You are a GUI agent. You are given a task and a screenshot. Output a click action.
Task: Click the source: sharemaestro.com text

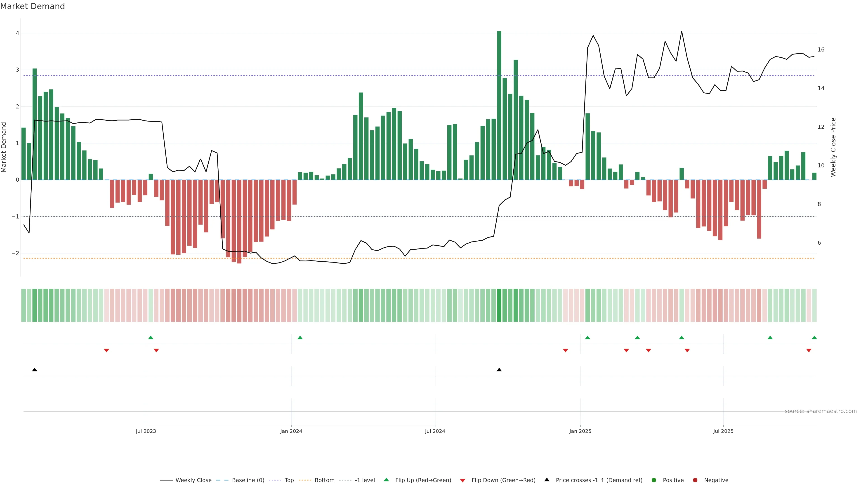(821, 411)
